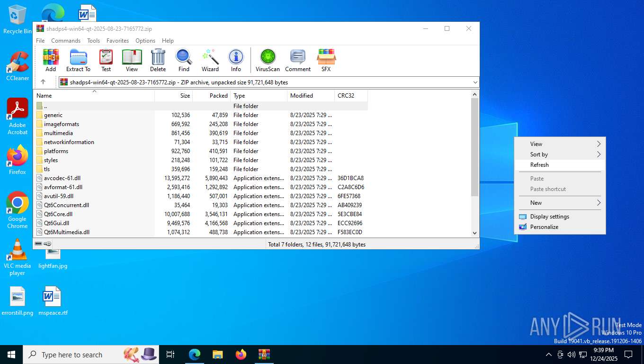Choose Refresh in the context menu
The image size is (644, 364).
pos(560,165)
